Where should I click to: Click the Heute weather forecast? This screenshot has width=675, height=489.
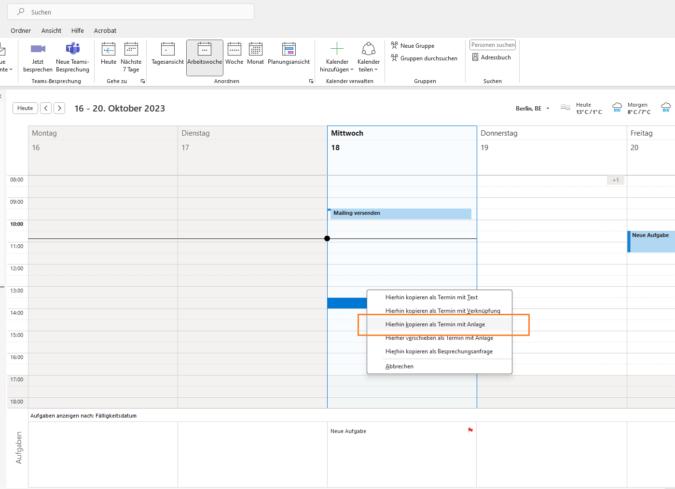[x=581, y=108]
